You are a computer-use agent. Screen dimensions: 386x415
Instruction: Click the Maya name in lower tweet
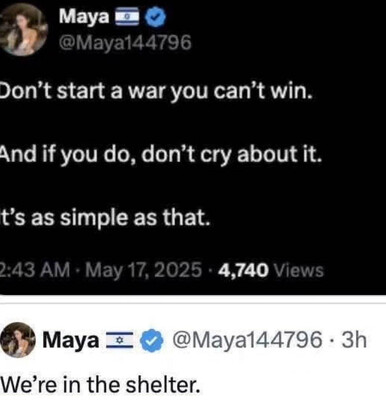point(71,340)
